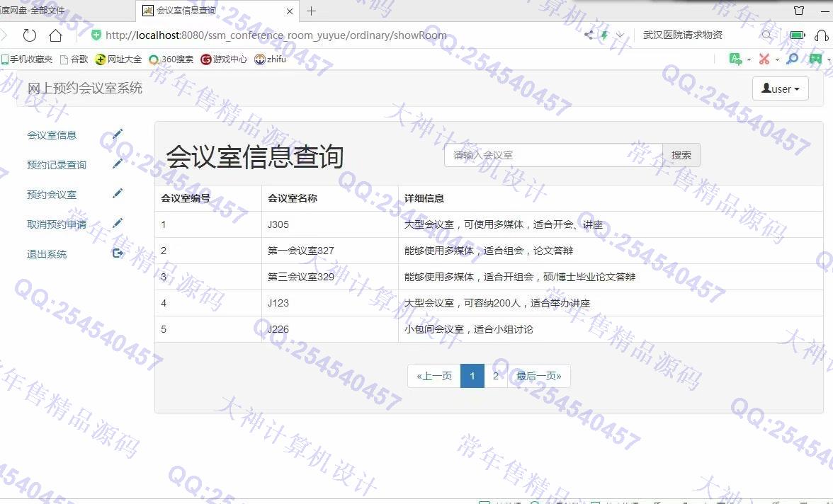Click the 网上预约会议室系统 brand link
Viewport: 833px width, 504px height.
pos(85,88)
